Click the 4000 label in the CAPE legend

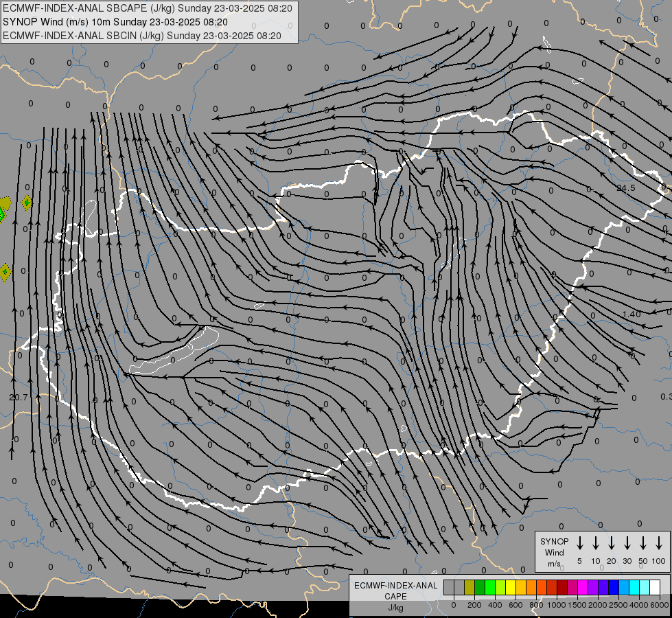(639, 605)
